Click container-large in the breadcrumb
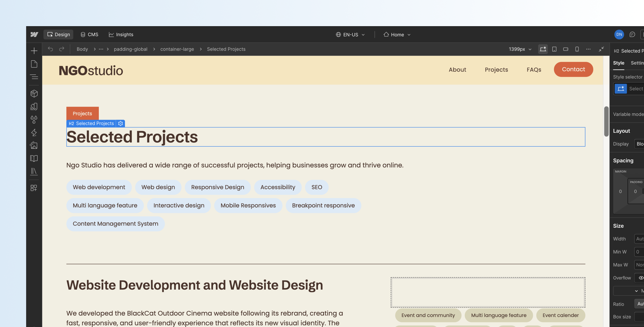Screen dimensions: 644x327 [177, 49]
